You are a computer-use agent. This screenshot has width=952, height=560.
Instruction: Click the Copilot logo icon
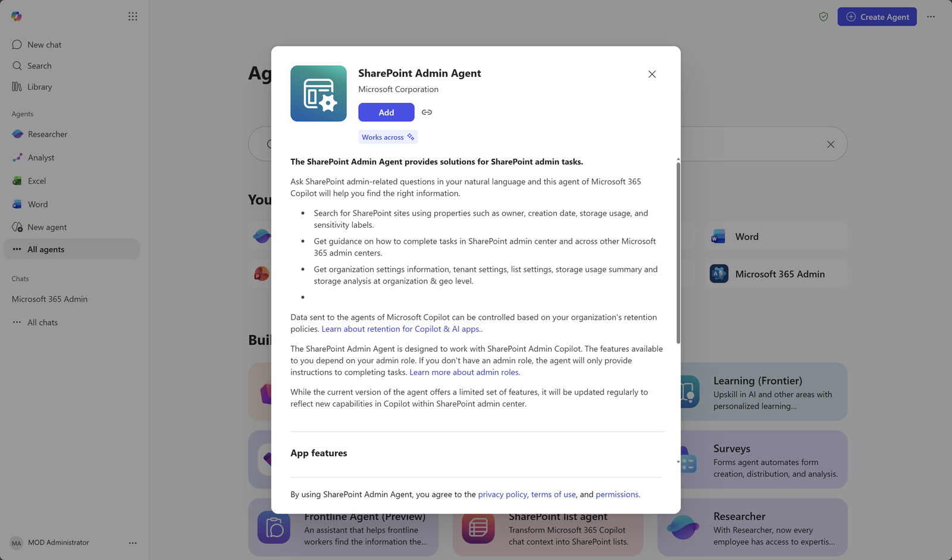pyautogui.click(x=17, y=16)
